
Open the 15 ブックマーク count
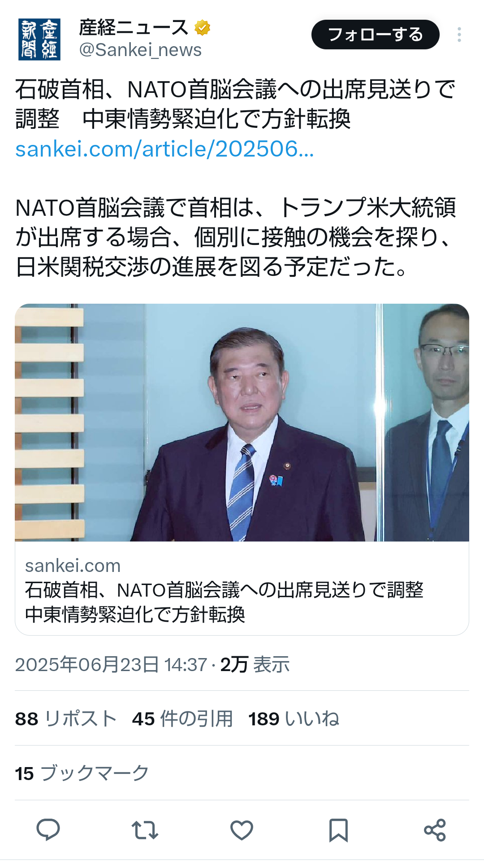pos(82,773)
